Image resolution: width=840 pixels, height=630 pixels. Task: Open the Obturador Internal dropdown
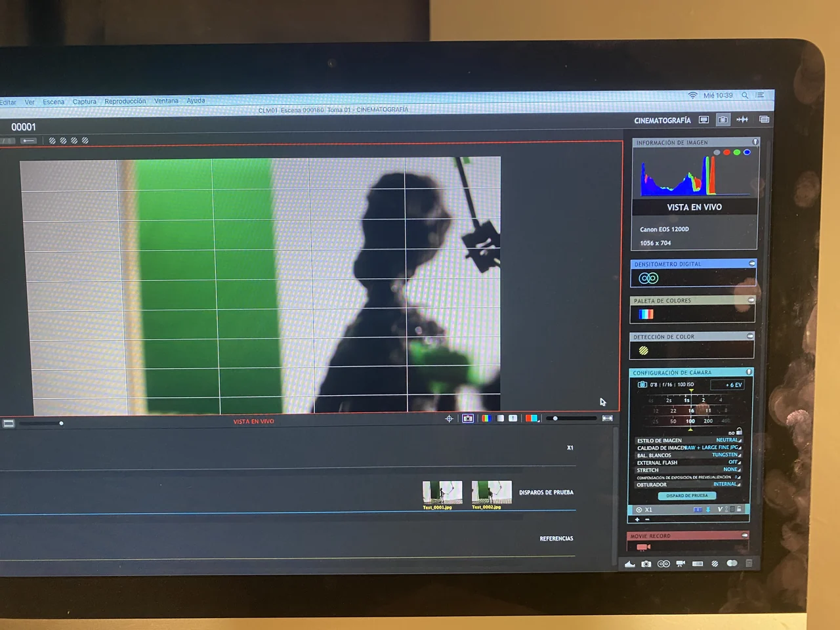click(726, 484)
